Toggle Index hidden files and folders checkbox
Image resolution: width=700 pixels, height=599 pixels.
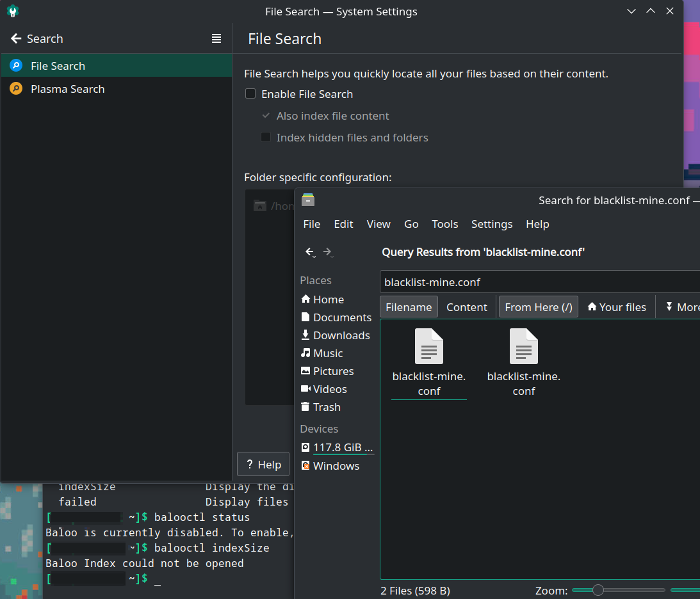(x=266, y=138)
